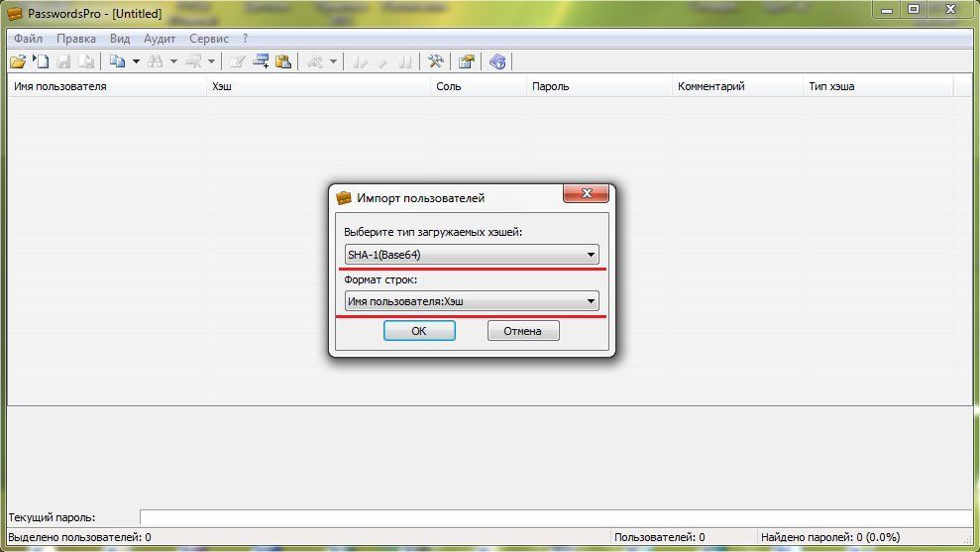
Task: Open settings via hammer and wrench icon
Action: pyautogui.click(x=436, y=61)
